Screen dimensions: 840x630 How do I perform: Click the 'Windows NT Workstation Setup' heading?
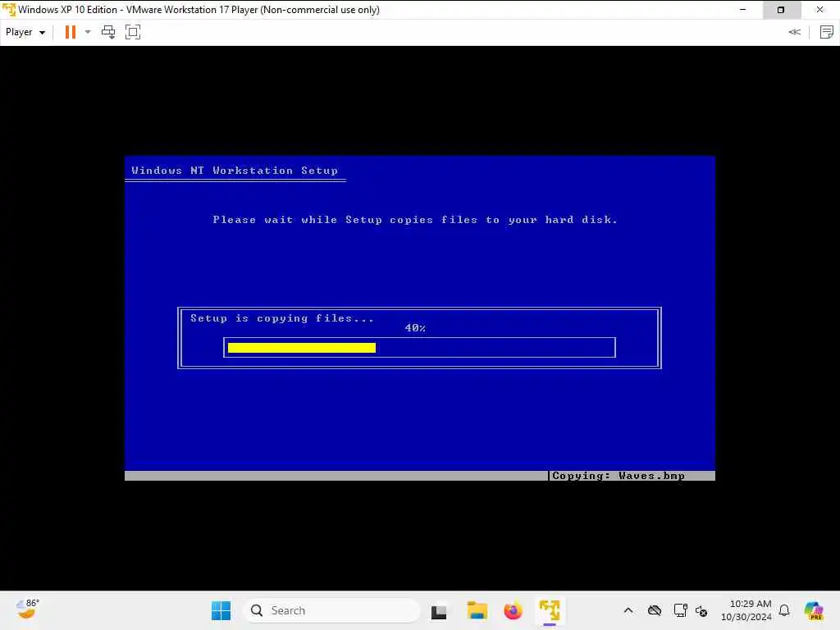click(x=235, y=171)
